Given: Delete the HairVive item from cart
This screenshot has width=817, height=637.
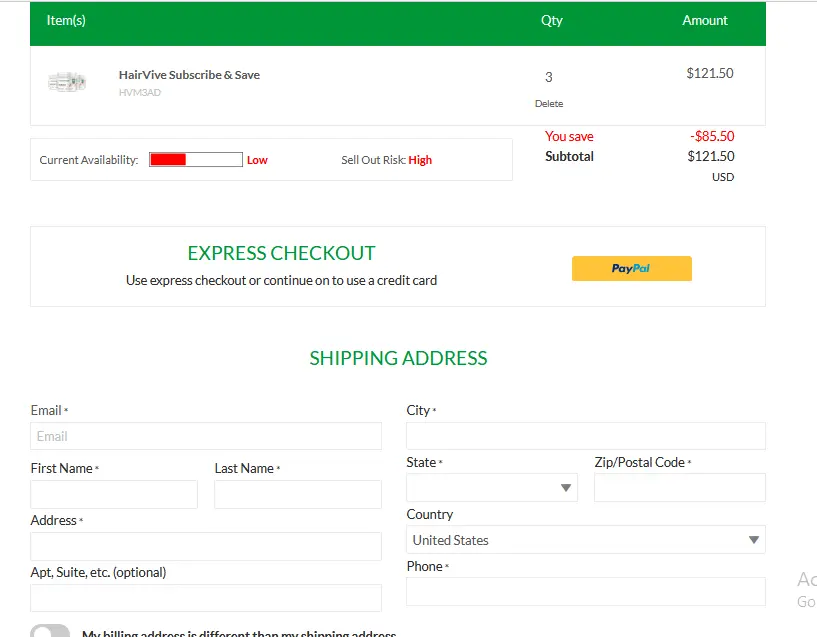Looking at the screenshot, I should [x=548, y=104].
